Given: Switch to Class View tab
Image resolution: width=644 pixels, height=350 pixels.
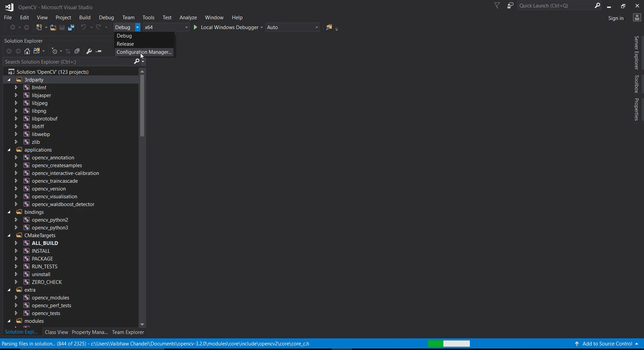Looking at the screenshot, I should [x=56, y=332].
